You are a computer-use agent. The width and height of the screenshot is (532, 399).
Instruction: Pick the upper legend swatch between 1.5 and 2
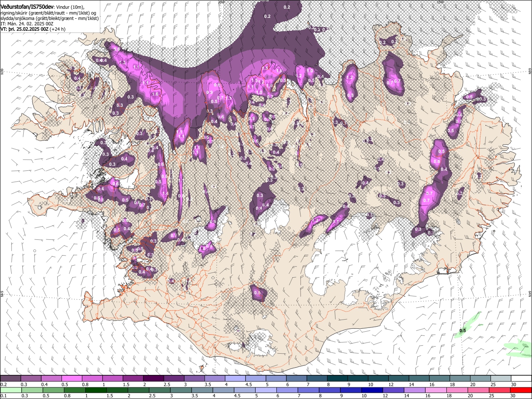click(x=133, y=379)
